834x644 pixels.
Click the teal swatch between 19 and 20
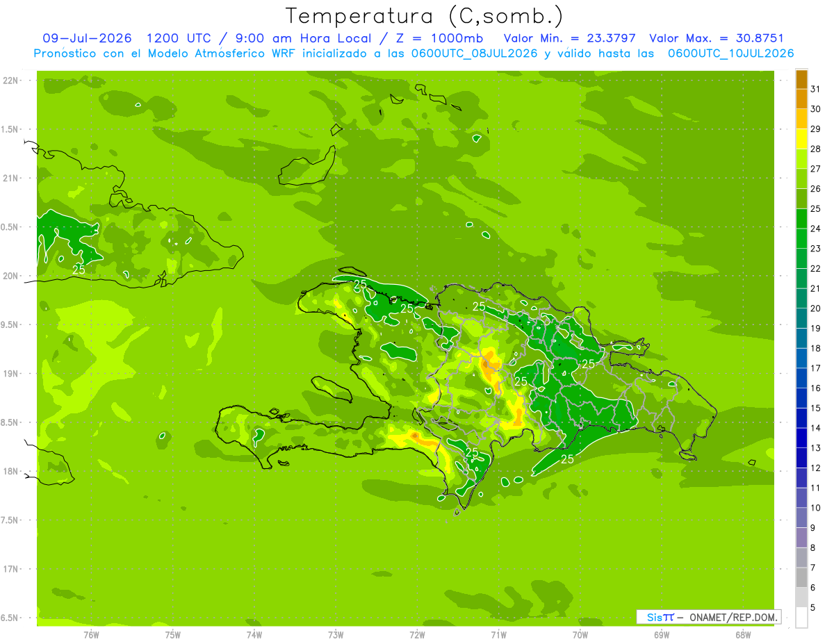[x=801, y=318]
